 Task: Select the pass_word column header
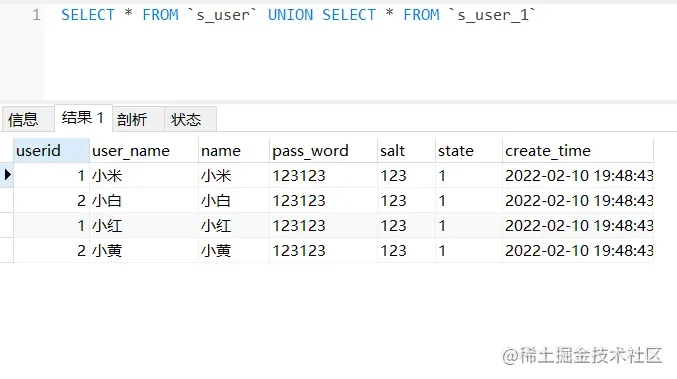click(x=323, y=151)
